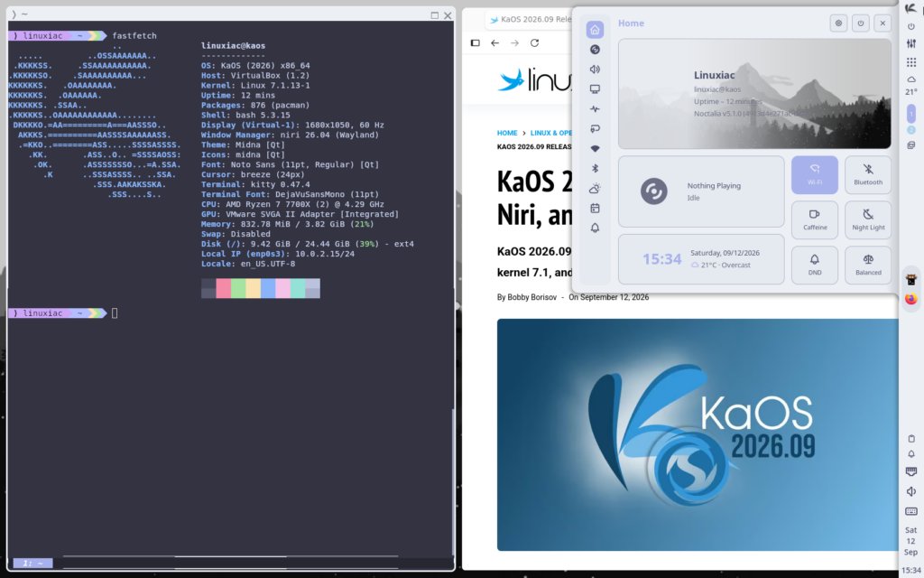
Task: Open the system monitor pulse tab
Action: coord(595,109)
